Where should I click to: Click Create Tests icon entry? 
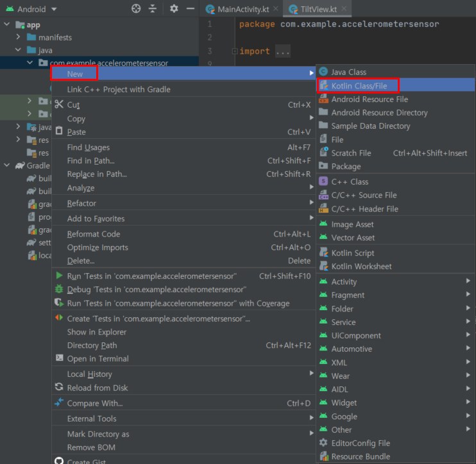coord(59,318)
